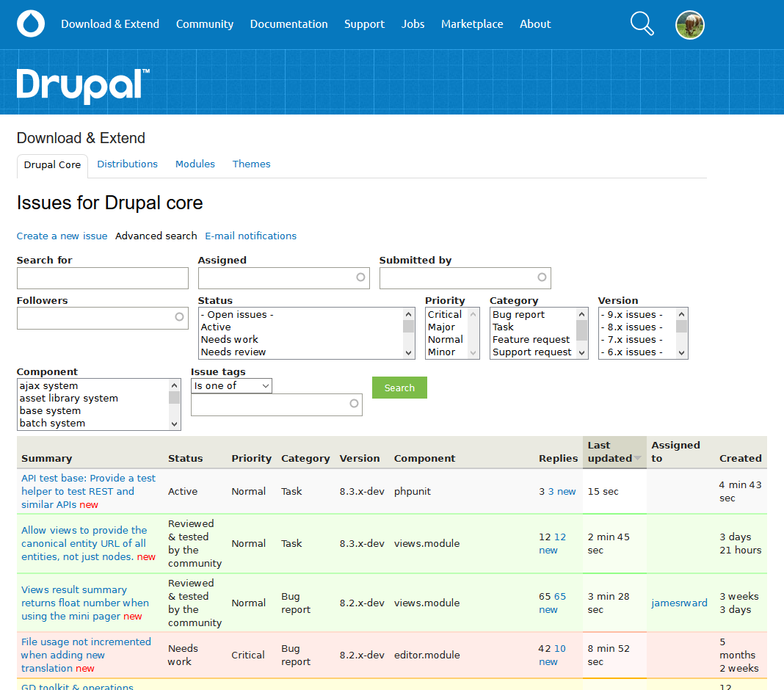Sort table by Replies column
784x690 pixels.
pyautogui.click(x=558, y=458)
